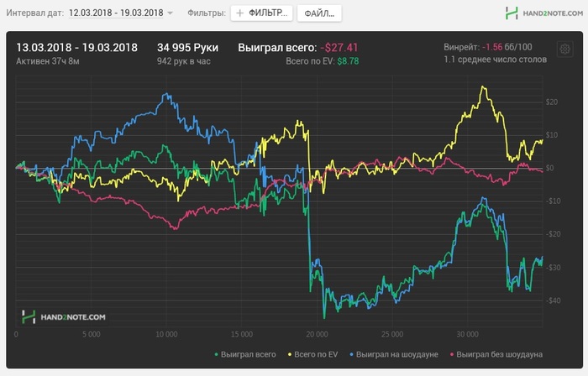Viewport: 588px width, 376px height.
Task: Hide the 'Выиграл без шоудауна' series
Action: 497,355
